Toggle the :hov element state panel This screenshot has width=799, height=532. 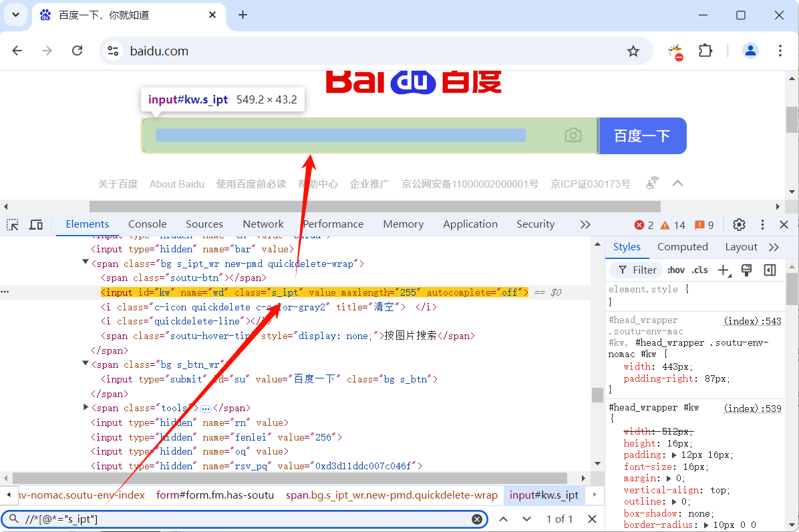tap(675, 270)
